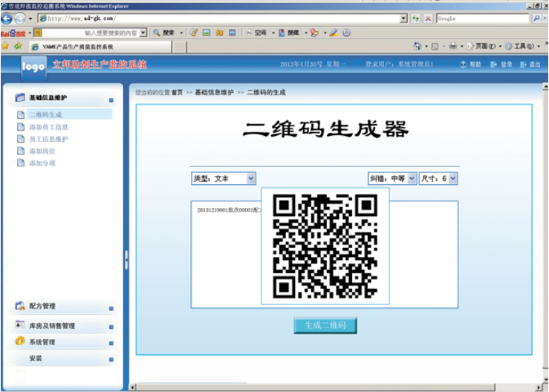This screenshot has height=392, width=549.
Task: Open the Baidu search box dropdown arrow
Action: pos(143,33)
